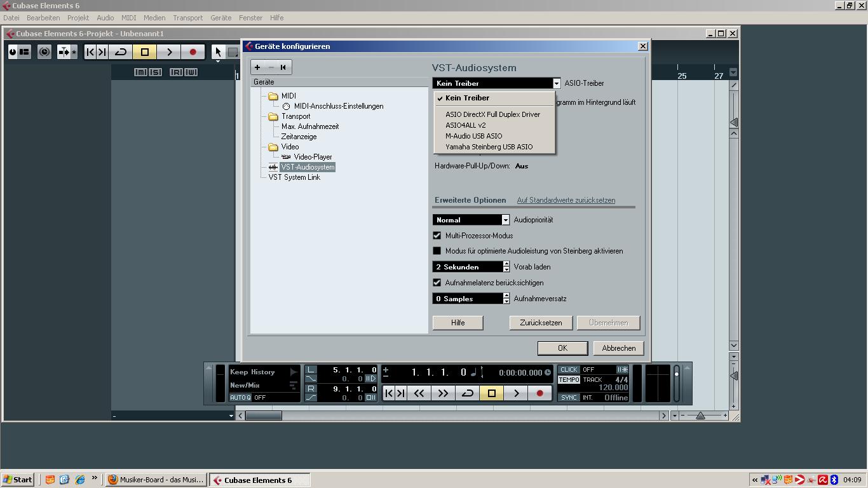Screen dimensions: 868x488
Task: Open the Datei menu
Action: tap(11, 18)
